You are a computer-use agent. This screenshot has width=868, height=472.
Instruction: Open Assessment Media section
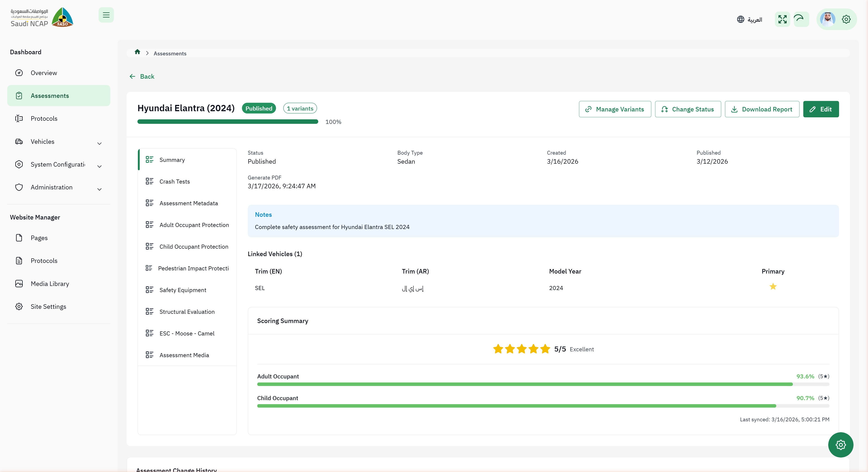pyautogui.click(x=187, y=355)
